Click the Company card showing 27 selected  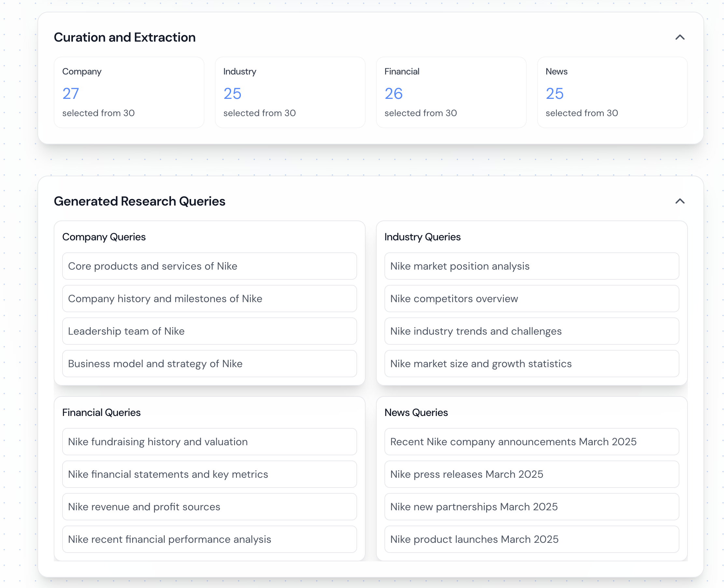[129, 92]
